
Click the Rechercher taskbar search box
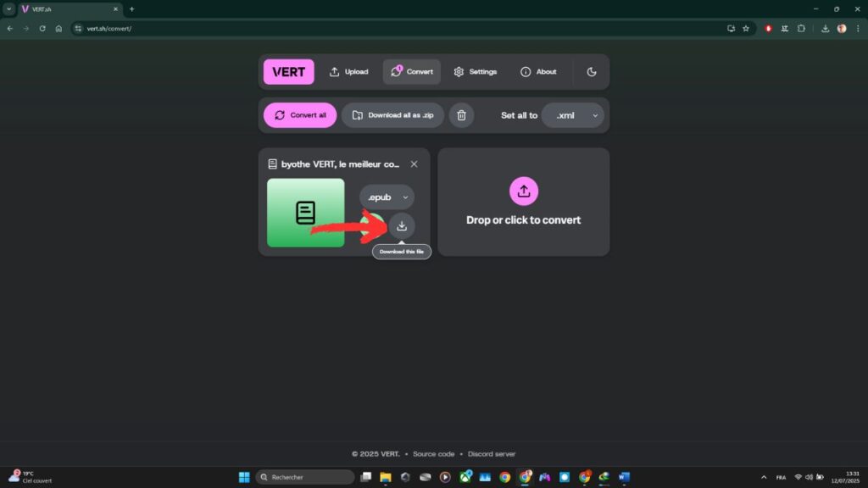[x=304, y=477]
